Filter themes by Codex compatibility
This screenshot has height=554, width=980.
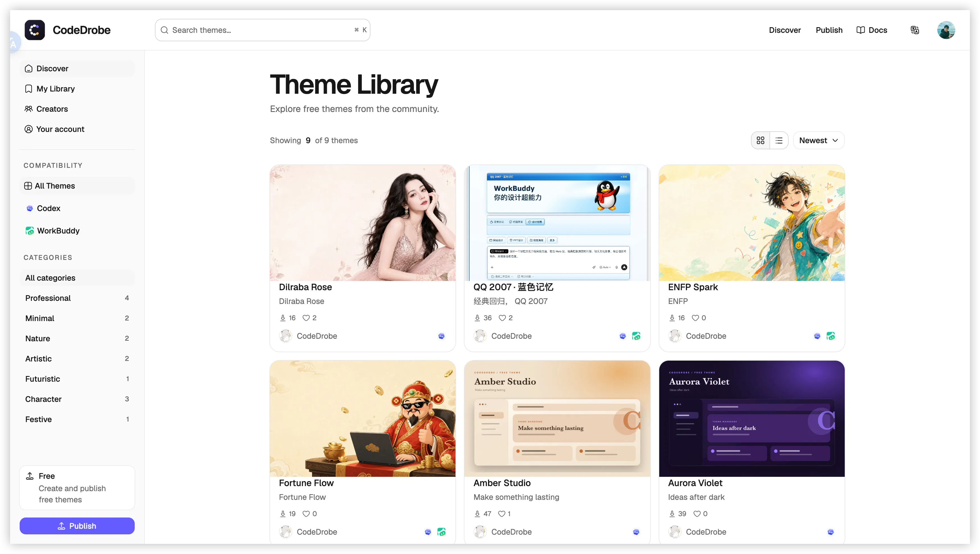tap(77, 208)
